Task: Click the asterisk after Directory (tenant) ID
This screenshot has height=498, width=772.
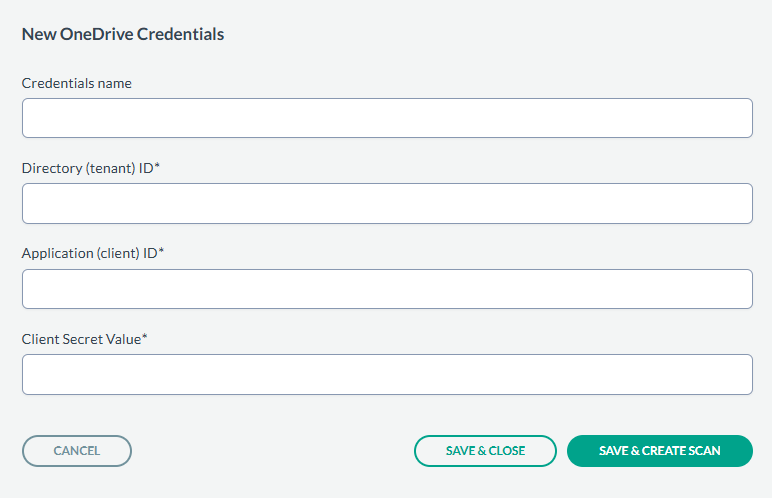Action: coord(158,167)
